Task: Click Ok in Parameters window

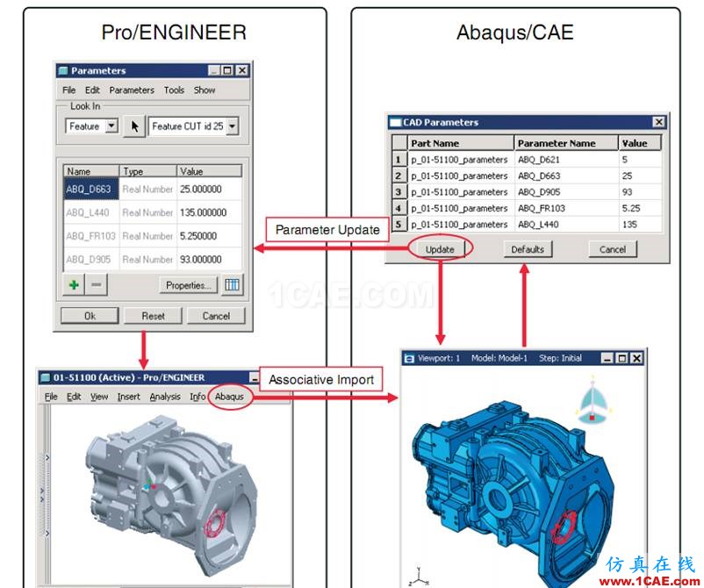Action: 90,316
